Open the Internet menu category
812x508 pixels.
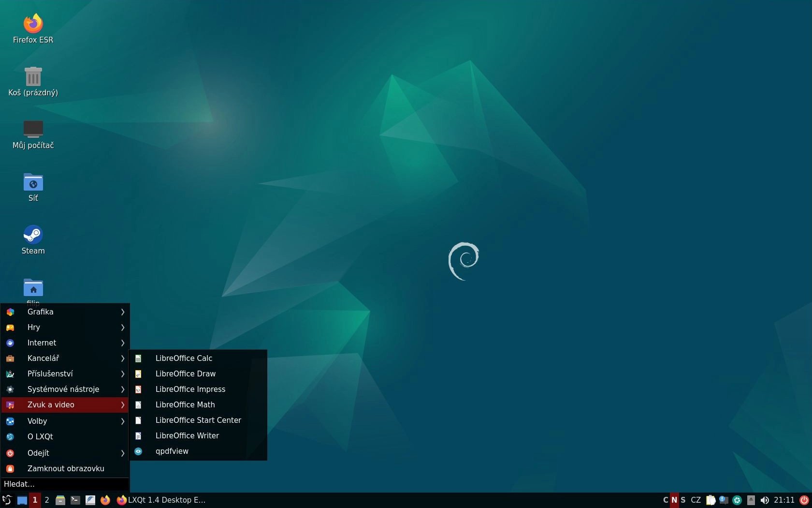65,343
